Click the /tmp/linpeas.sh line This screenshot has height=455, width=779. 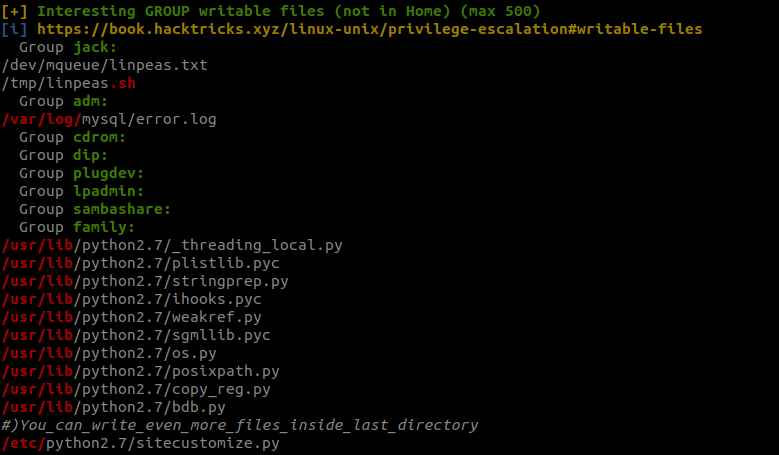tap(69, 83)
